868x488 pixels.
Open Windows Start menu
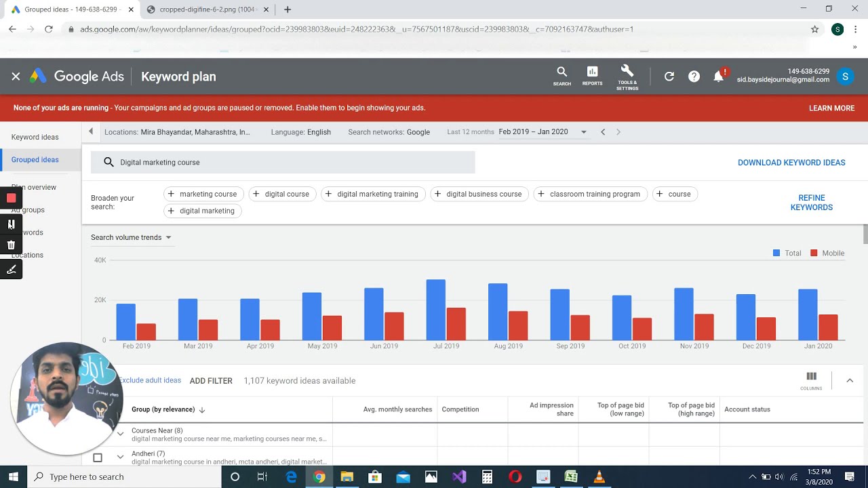[13, 476]
